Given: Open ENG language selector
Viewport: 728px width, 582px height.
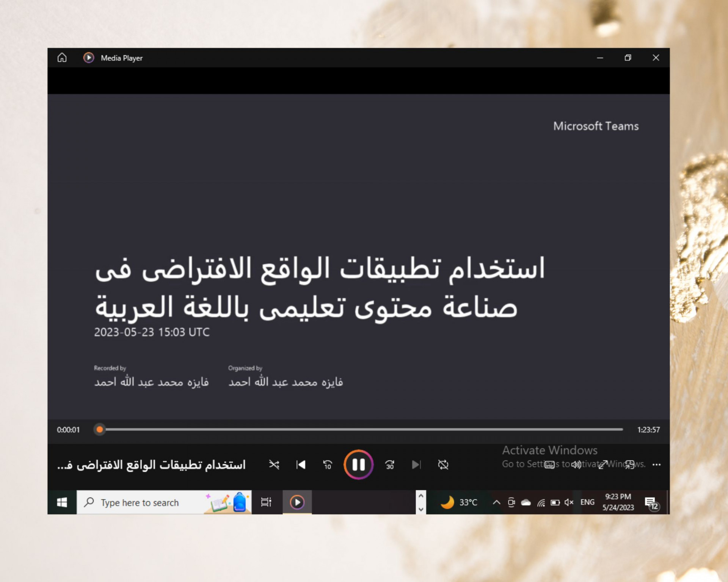Looking at the screenshot, I should [x=587, y=502].
